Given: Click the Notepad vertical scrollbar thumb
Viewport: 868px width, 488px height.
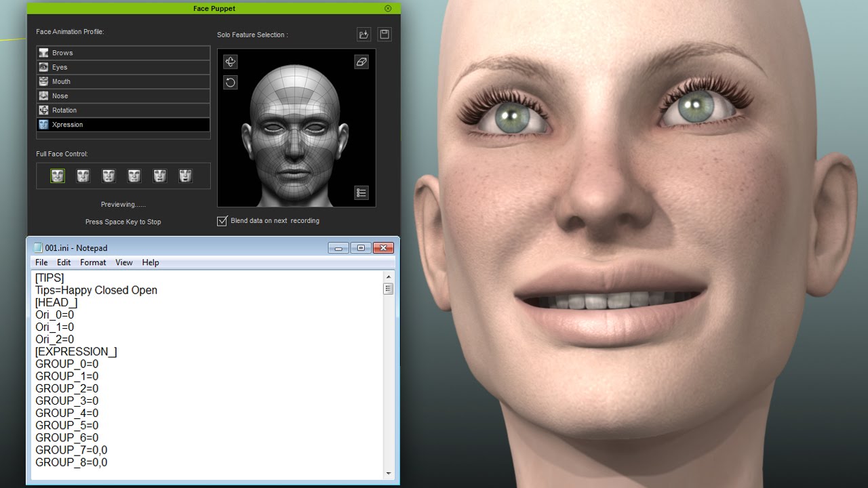Looking at the screenshot, I should point(389,289).
